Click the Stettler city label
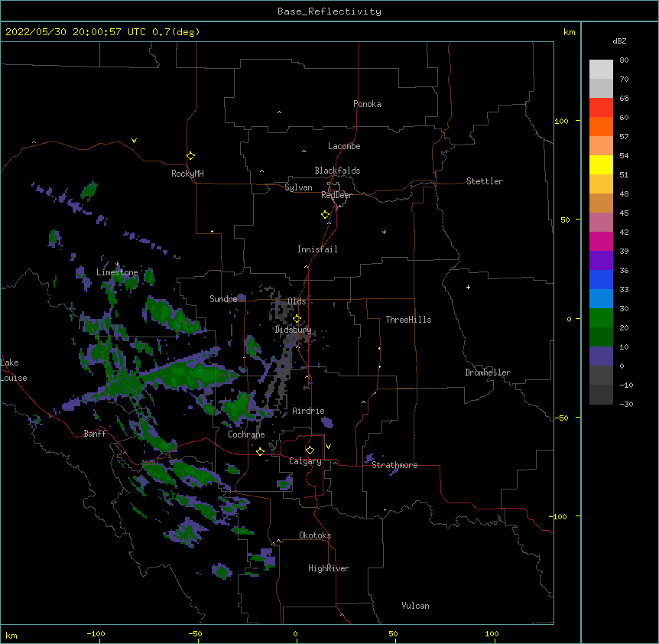Screen dimensions: 659x644 click(485, 181)
